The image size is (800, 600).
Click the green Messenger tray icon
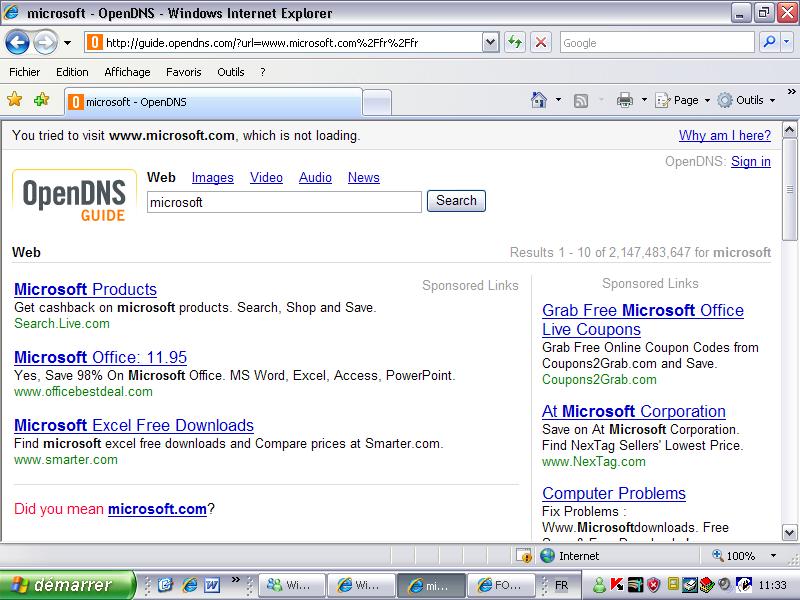(599, 585)
